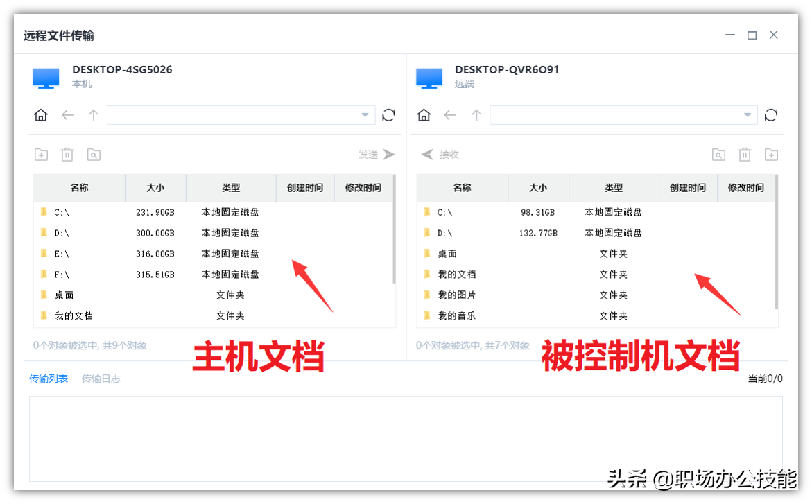Switch to 传输日志 tab

[101, 379]
